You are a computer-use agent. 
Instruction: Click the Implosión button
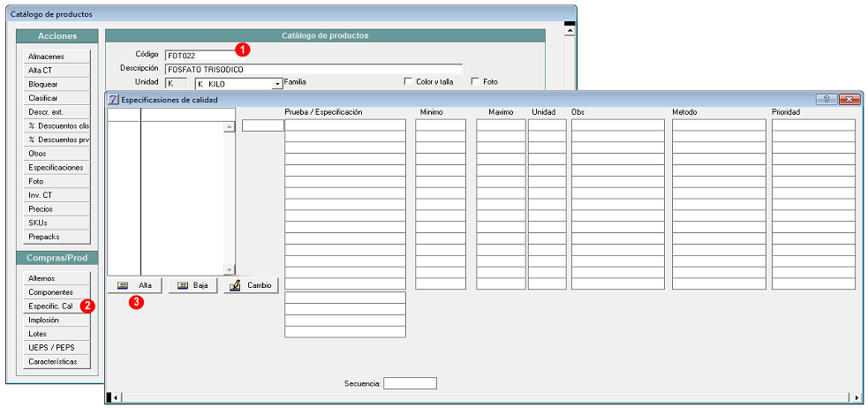coord(57,320)
